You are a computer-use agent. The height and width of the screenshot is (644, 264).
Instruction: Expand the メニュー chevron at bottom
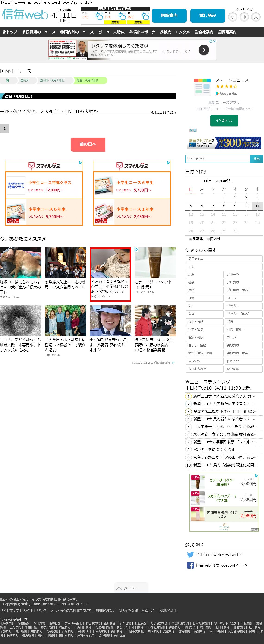(x=131, y=588)
